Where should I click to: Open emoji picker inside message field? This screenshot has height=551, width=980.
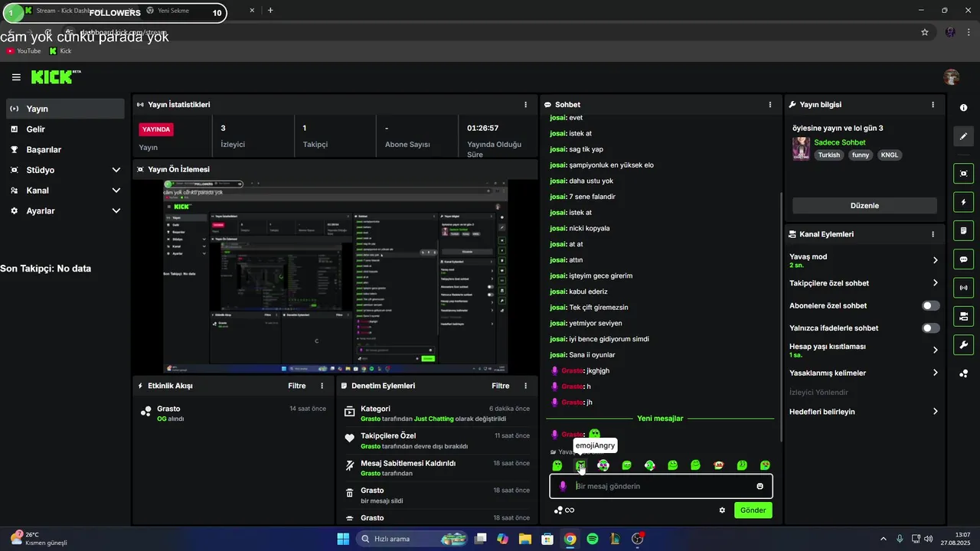coord(760,486)
